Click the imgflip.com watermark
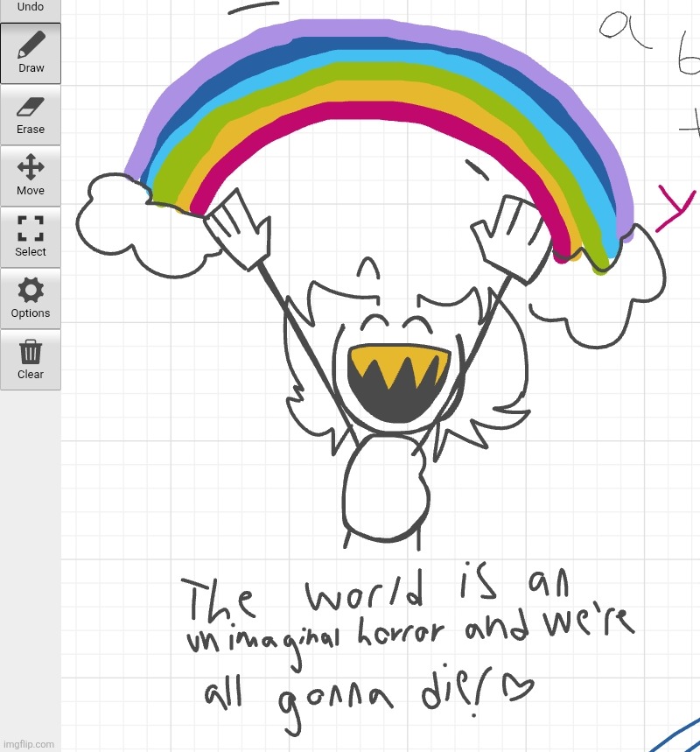This screenshot has height=752, width=700. (30, 744)
